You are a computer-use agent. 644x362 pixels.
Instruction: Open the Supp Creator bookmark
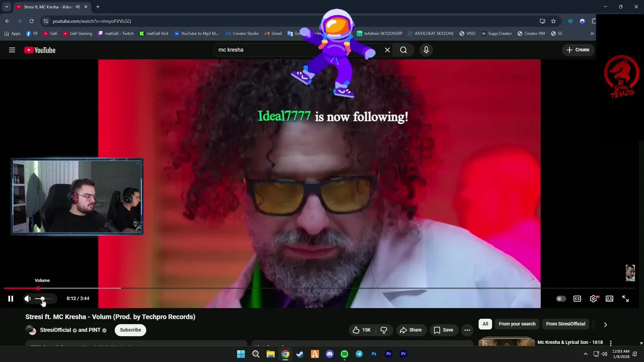[x=497, y=34]
